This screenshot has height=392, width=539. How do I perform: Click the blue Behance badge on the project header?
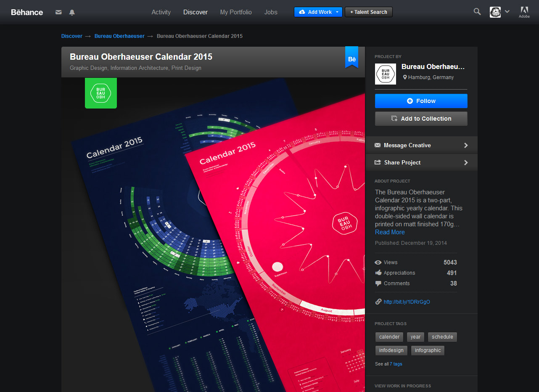351,58
